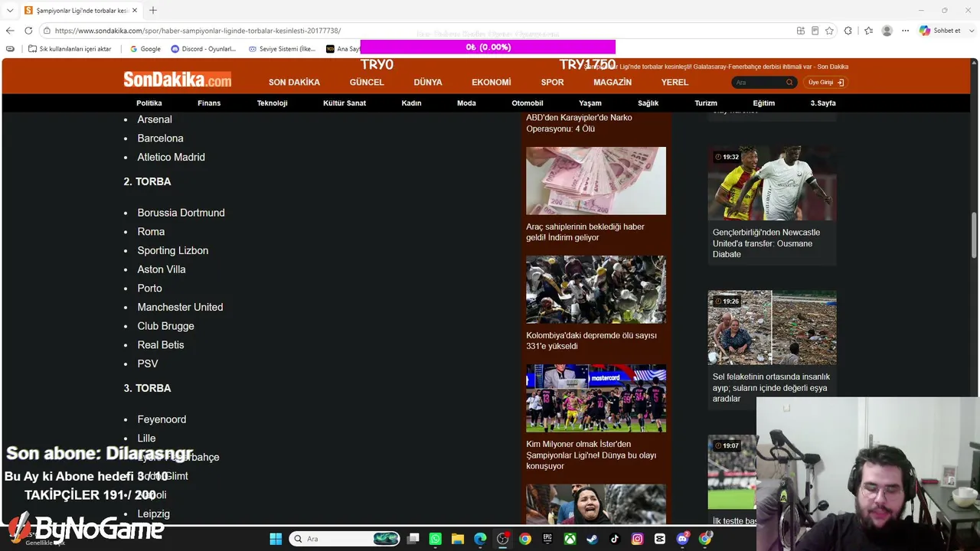This screenshot has width=980, height=551.
Task: Open Task View on taskbar
Action: point(413,539)
